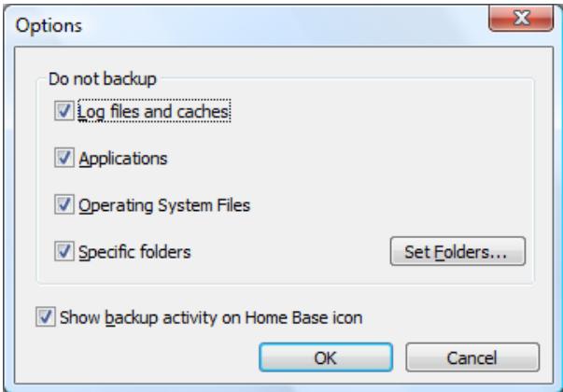The image size is (563, 392).
Task: Dismiss the dialog with Cancel
Action: point(472,357)
